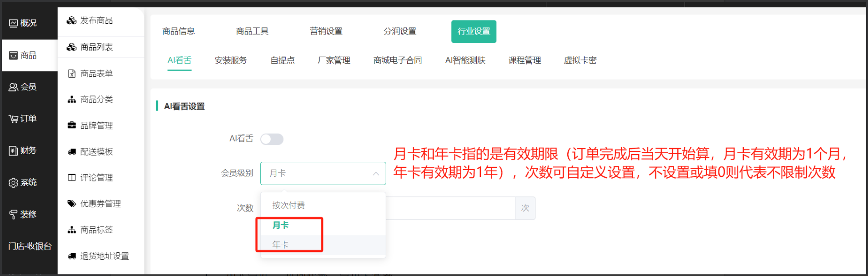Pick 月卡 option in dropdown list
The image size is (868, 276).
pos(280,225)
